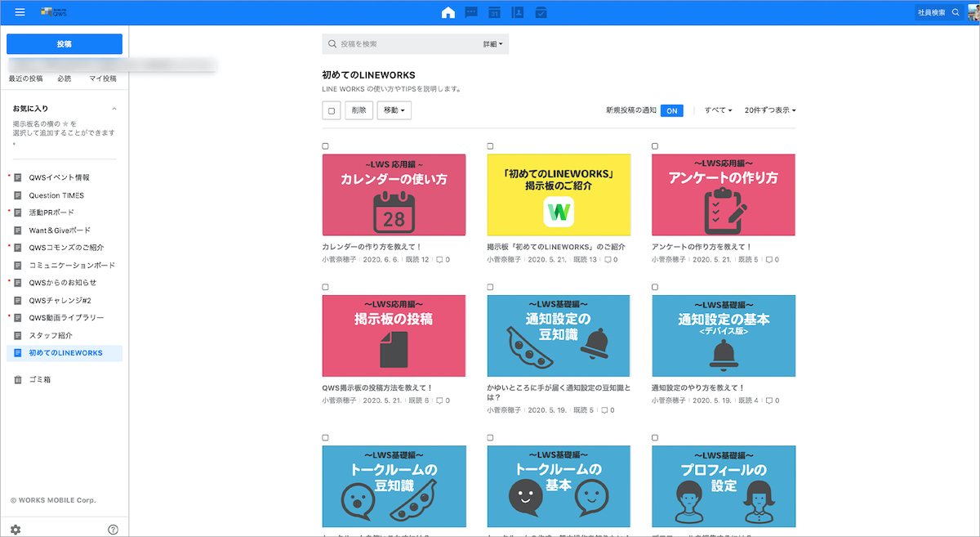This screenshot has height=537, width=980.
Task: Open the Calendar icon in top bar
Action: 494,12
